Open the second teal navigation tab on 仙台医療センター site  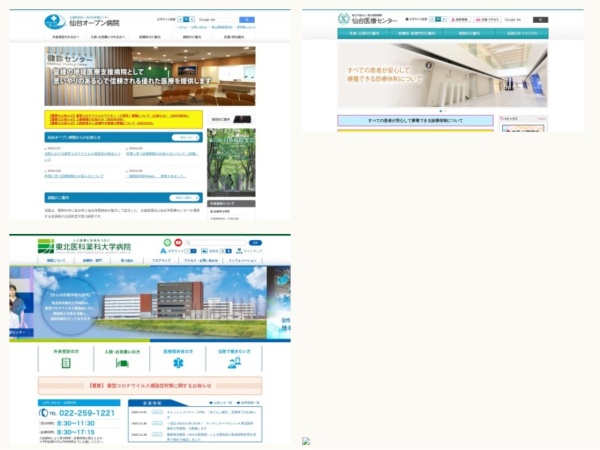point(416,34)
